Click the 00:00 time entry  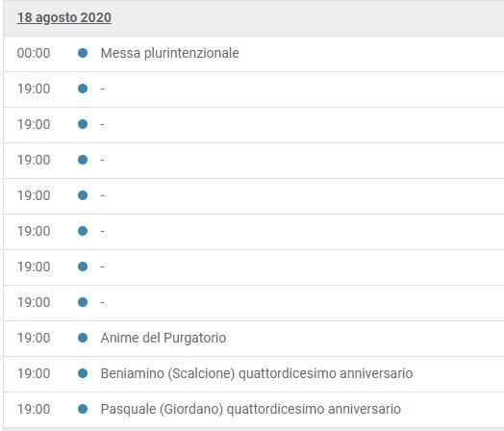click(x=34, y=53)
